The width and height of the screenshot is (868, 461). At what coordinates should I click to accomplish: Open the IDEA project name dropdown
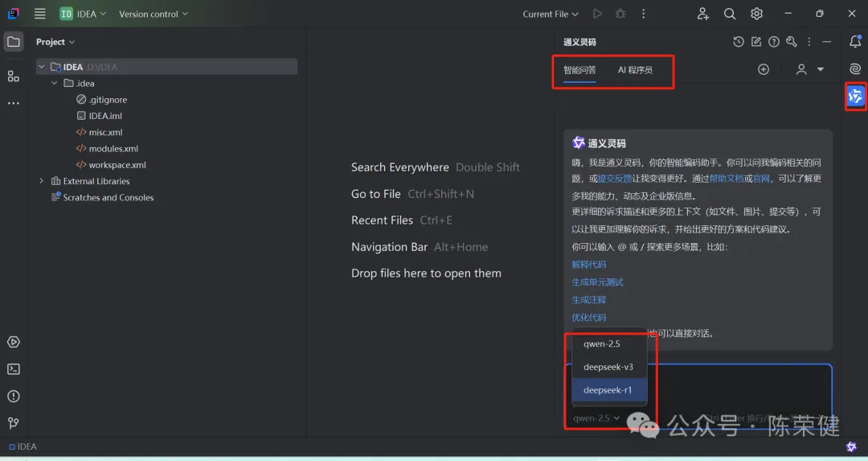coord(83,14)
